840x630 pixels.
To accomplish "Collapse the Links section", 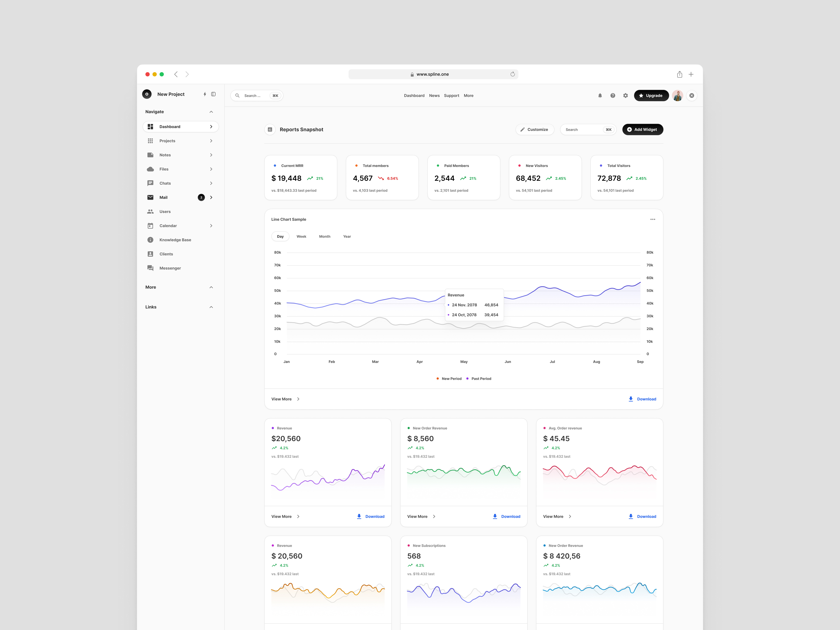I will pyautogui.click(x=211, y=307).
